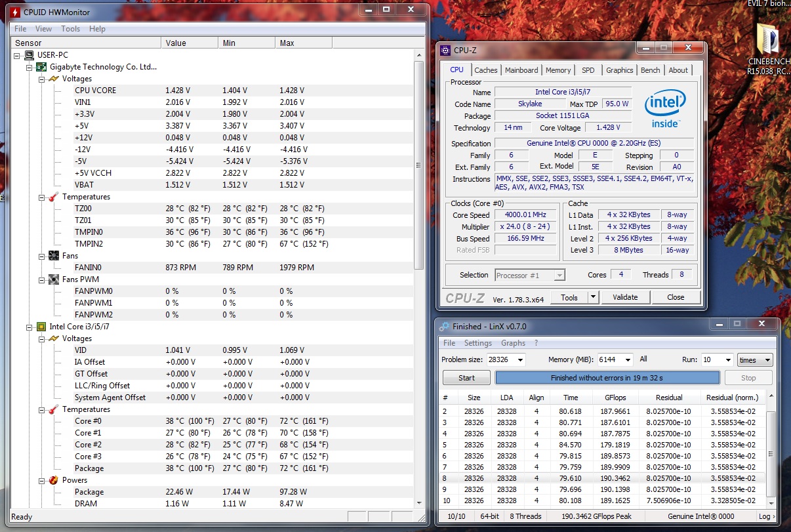Screen dimensions: 791x532
Task: Open the Memory (MiB) dropdown in LinX
Action: click(x=628, y=359)
